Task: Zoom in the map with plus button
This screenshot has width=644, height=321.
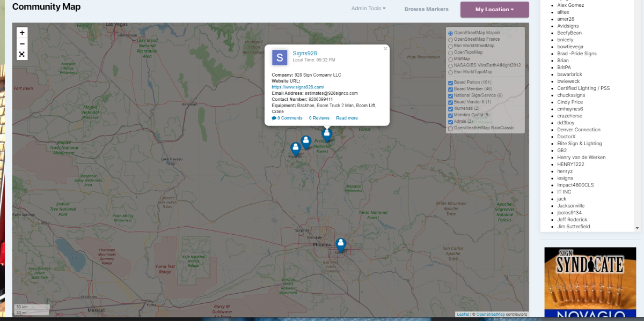Action: (22, 33)
